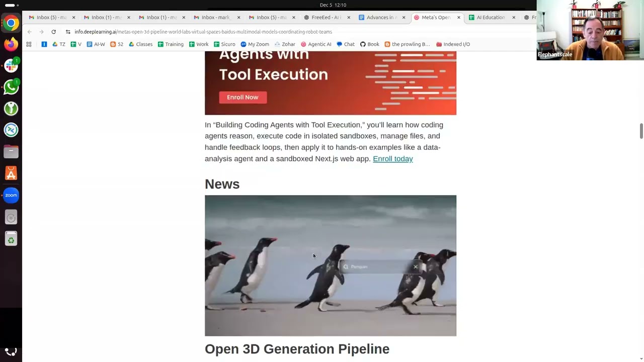Show applications via the Ubuntu logo
Screen dimensions: 644x362
[x=11, y=351]
